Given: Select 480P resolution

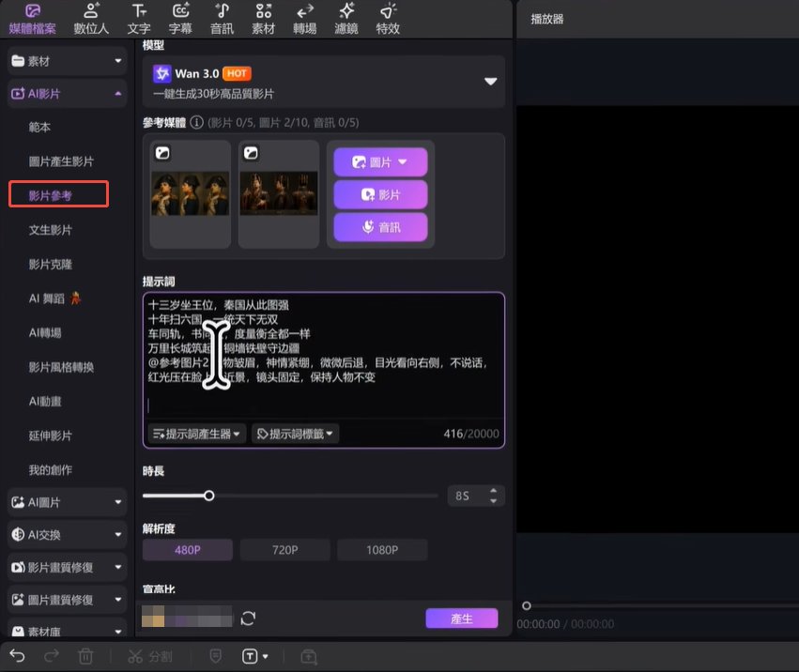Looking at the screenshot, I should pyautogui.click(x=188, y=550).
